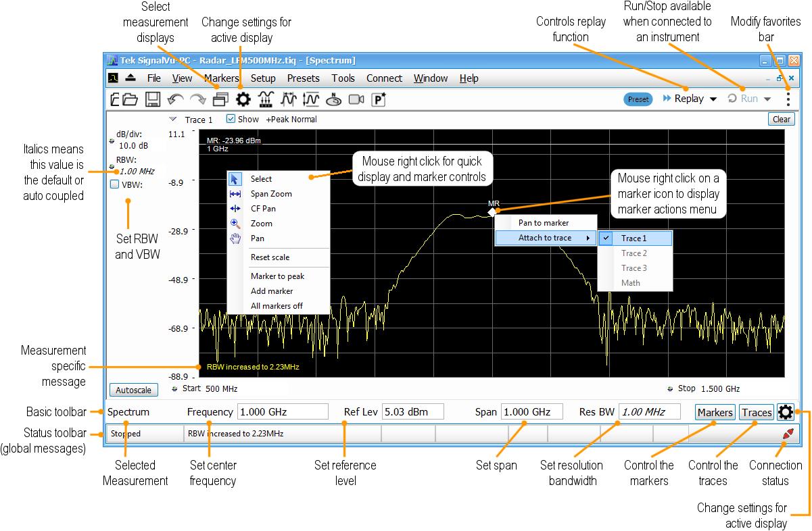Click the video camera toolbar icon
This screenshot has width=812, height=531.
[x=356, y=100]
